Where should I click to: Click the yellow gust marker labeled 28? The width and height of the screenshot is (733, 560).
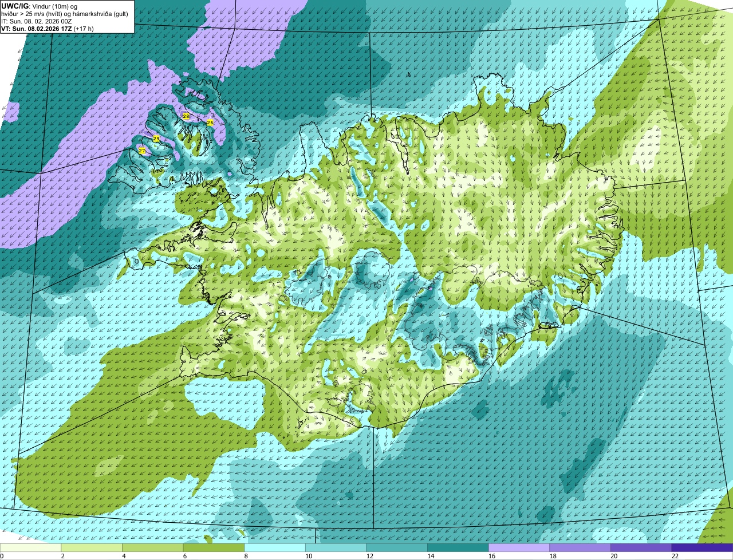pyautogui.click(x=186, y=116)
